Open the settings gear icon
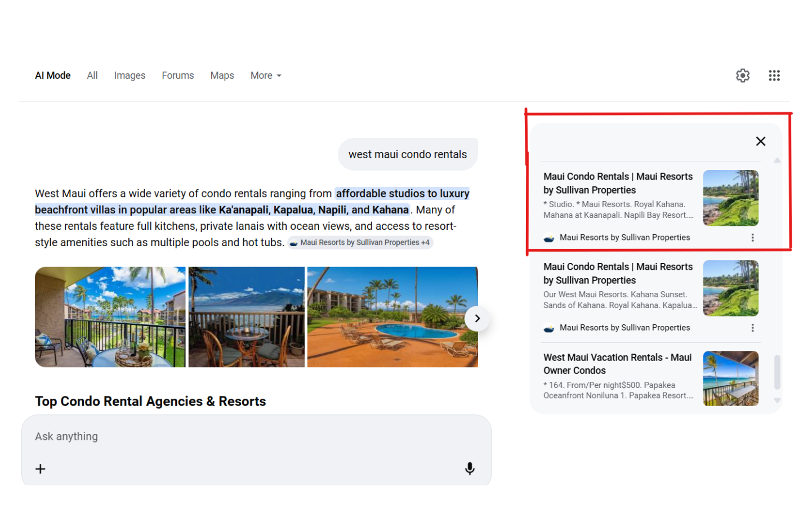The height and width of the screenshot is (513, 812). (743, 75)
